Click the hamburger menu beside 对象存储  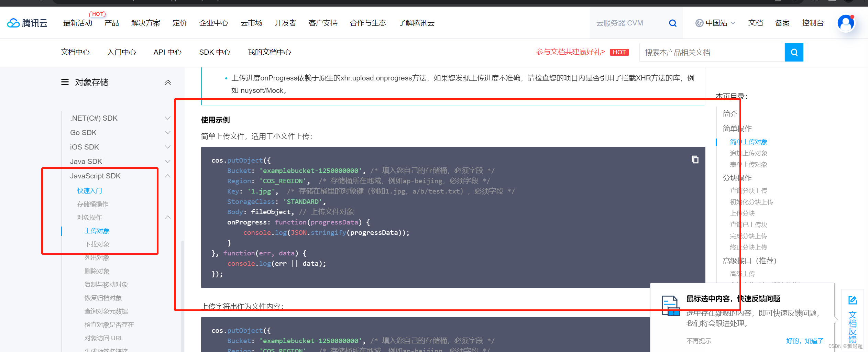pos(65,82)
